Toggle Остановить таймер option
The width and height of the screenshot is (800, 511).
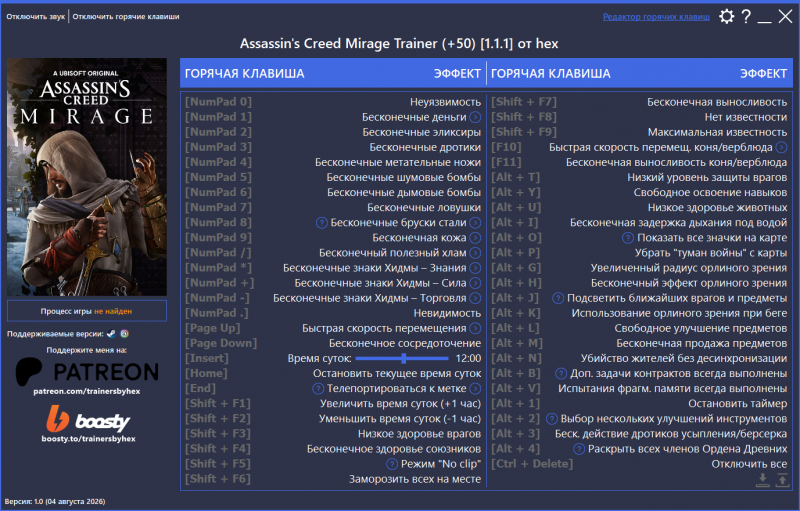(737, 403)
